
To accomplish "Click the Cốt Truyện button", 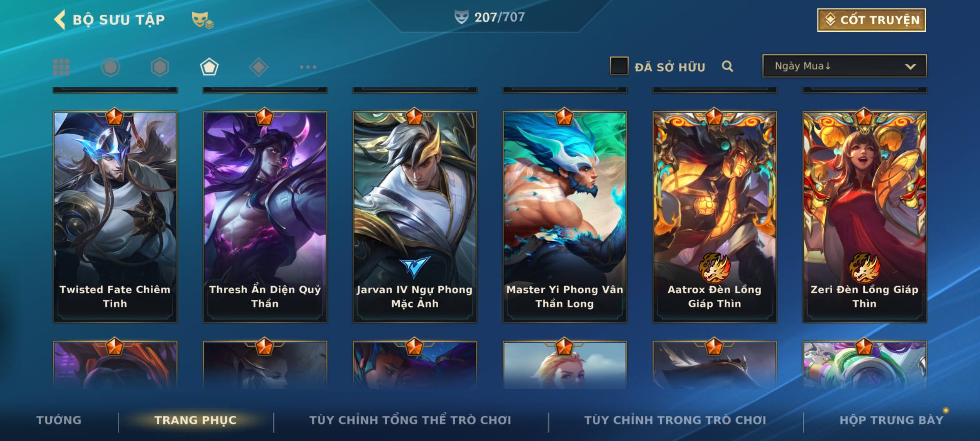I will coord(871,20).
